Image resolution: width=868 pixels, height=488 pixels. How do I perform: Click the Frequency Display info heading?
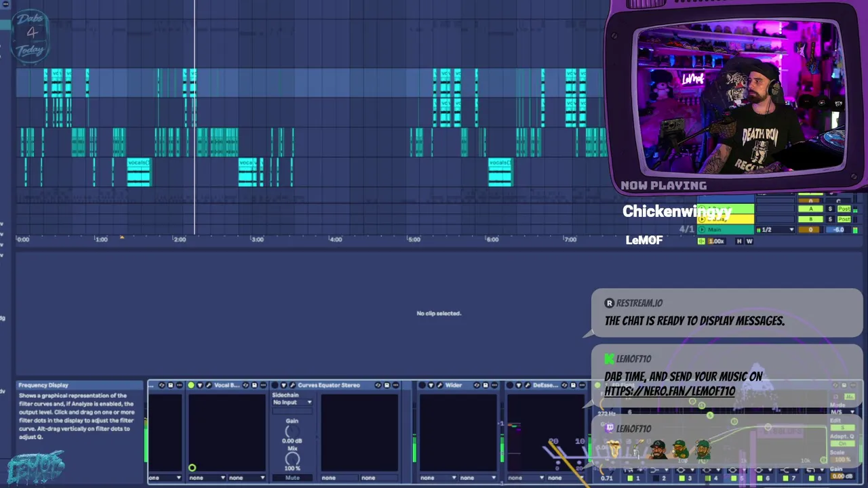(43, 385)
